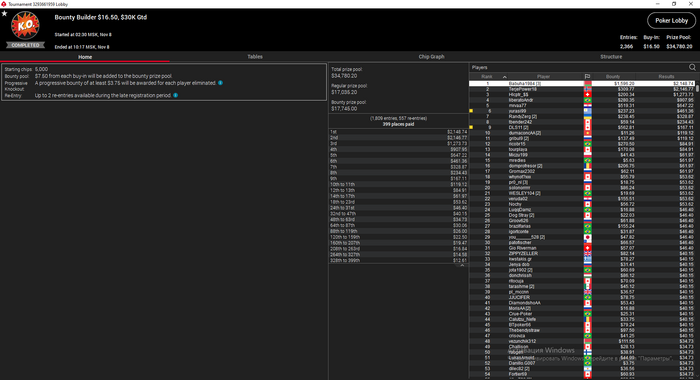This screenshot has height=380, width=700.
Task: Click the flag column header icon
Action: point(588,77)
